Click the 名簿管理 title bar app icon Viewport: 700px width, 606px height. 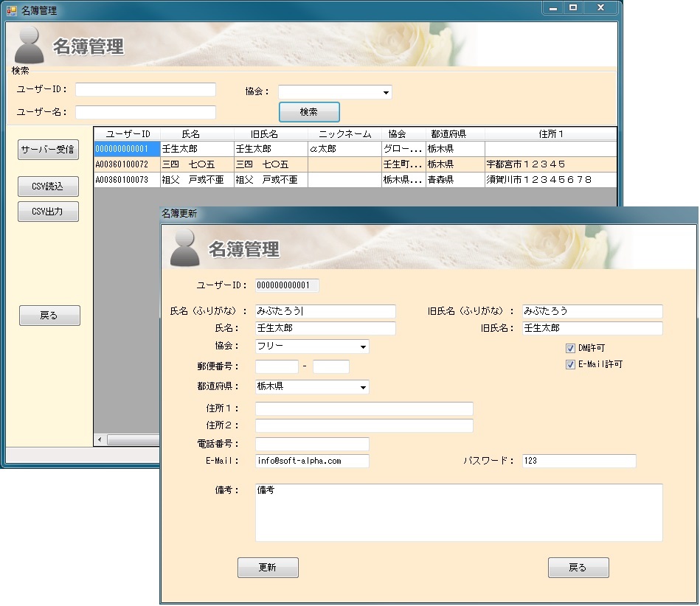(x=12, y=10)
